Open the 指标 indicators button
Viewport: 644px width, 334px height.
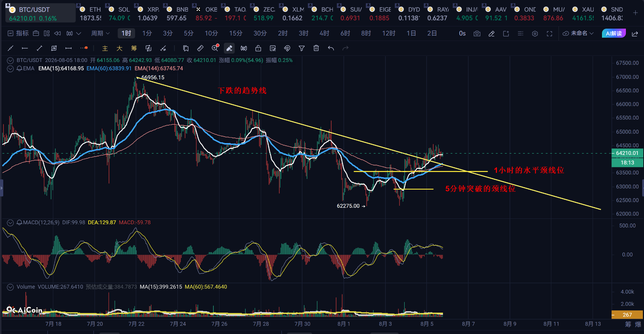[18, 33]
